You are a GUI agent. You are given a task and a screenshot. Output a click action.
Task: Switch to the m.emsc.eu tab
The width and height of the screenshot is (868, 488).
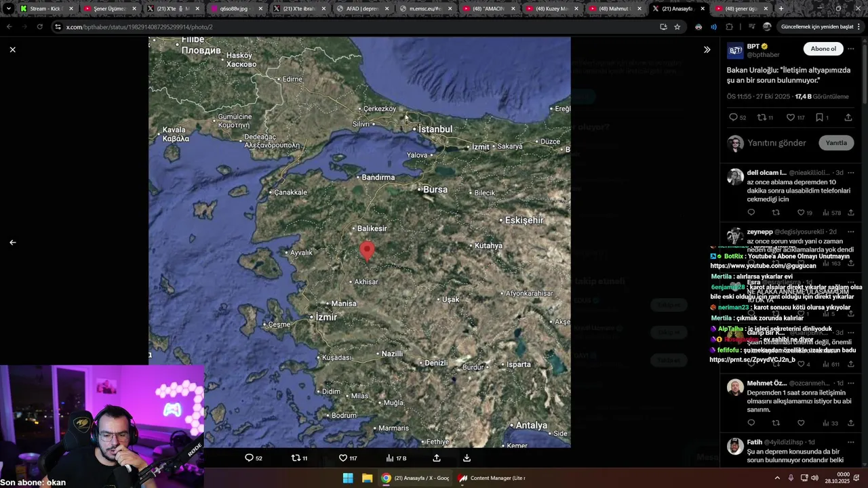425,9
